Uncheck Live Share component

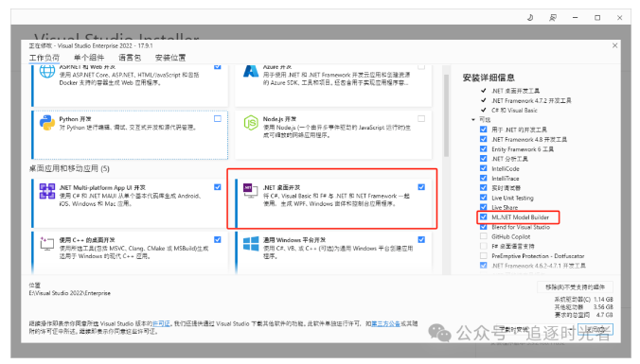tap(483, 207)
